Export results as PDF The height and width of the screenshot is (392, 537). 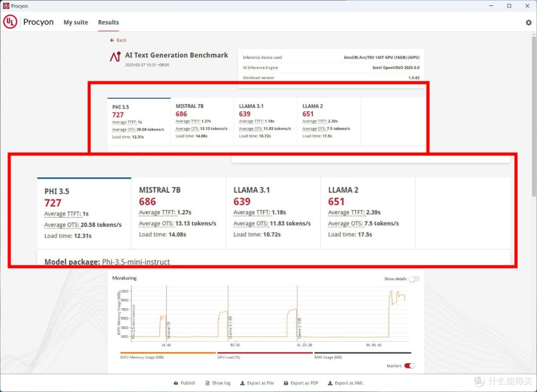pos(301,383)
